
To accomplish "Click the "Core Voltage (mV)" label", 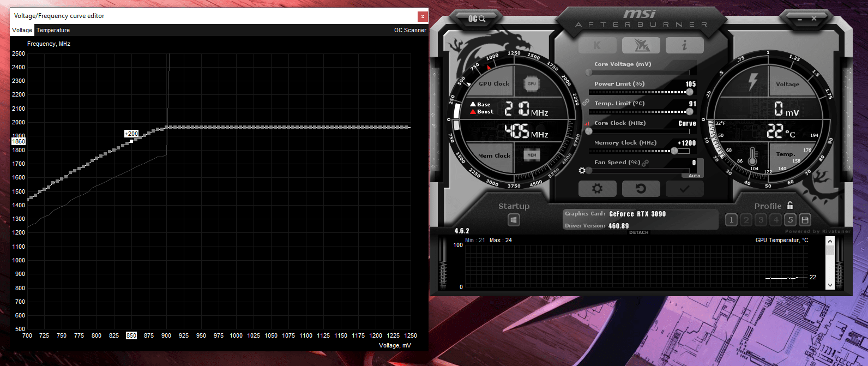I will pyautogui.click(x=623, y=64).
